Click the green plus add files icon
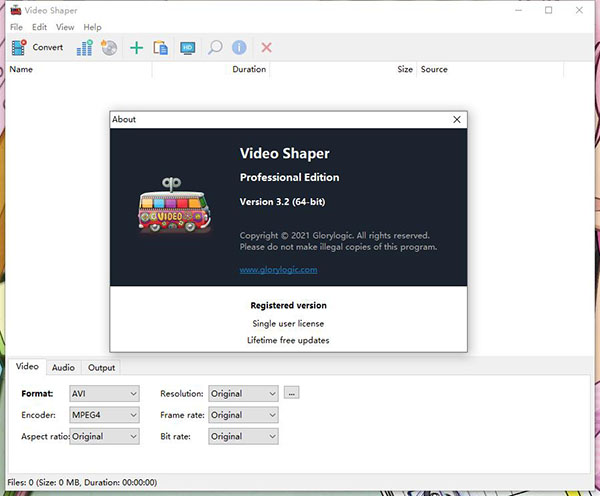This screenshot has height=496, width=600. tap(137, 47)
